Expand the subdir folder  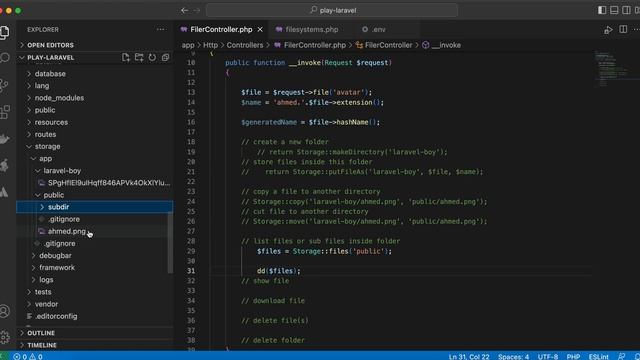[95, 207]
